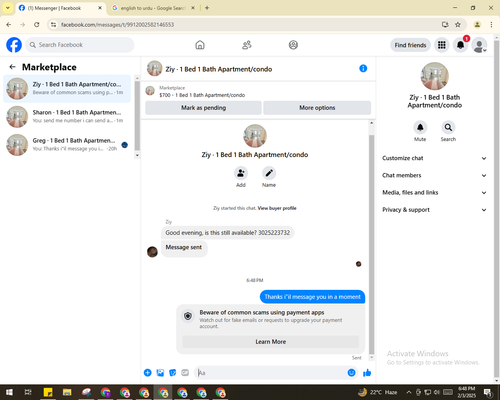Image resolution: width=500 pixels, height=400 pixels.
Task: Click the Add member icon
Action: (241, 173)
